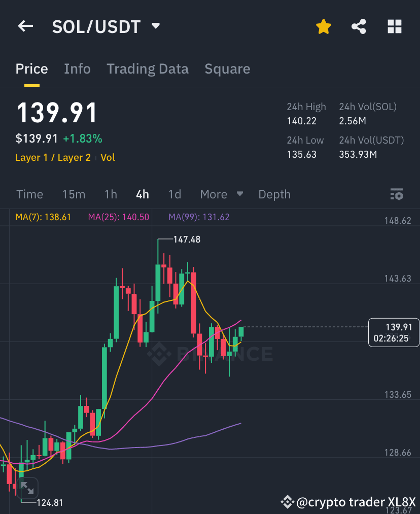
Task: Tap the star to favorite SOL/USDT
Action: [323, 26]
